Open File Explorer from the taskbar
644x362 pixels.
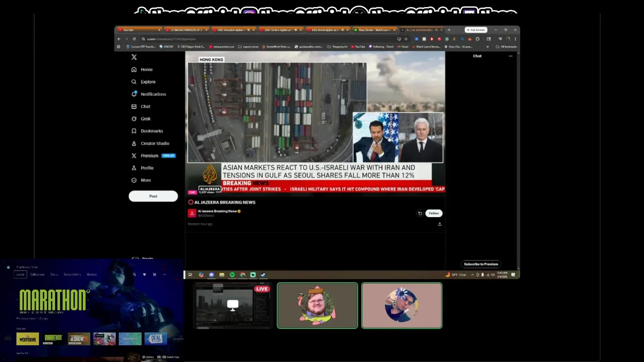point(222,275)
